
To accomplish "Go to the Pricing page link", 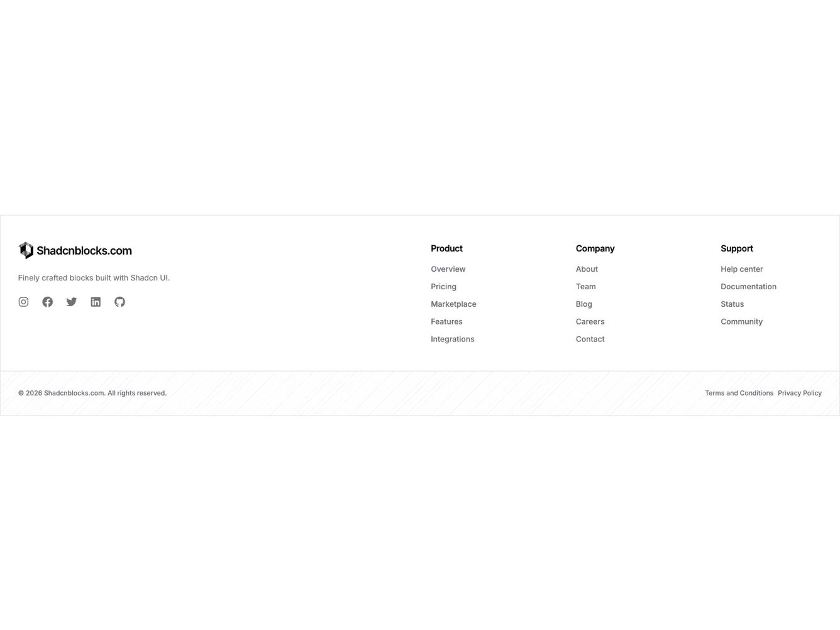I will coord(443,287).
